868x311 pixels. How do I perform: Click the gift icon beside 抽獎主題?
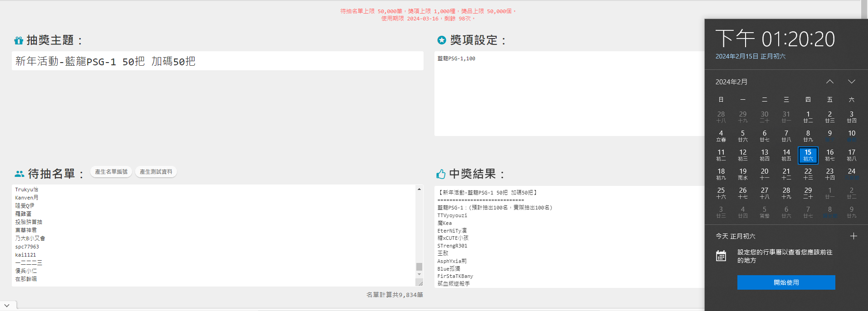click(19, 41)
